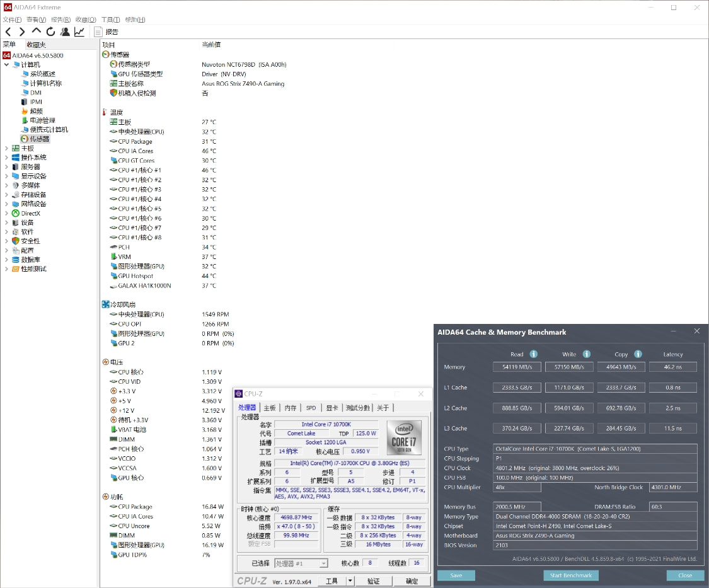Click the Intel Core i7 logo in CPU-Z
This screenshot has height=588, width=709.
404,438
